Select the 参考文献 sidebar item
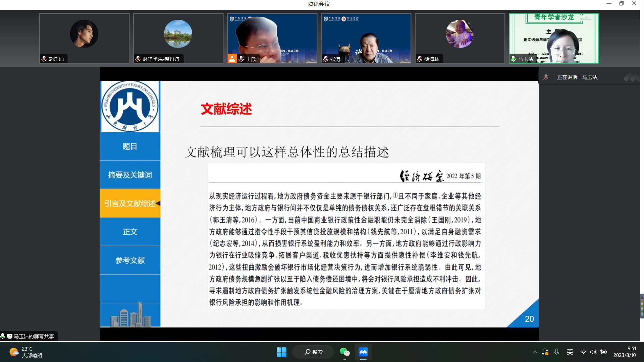Viewport: 644px width, 362px height. [130, 260]
